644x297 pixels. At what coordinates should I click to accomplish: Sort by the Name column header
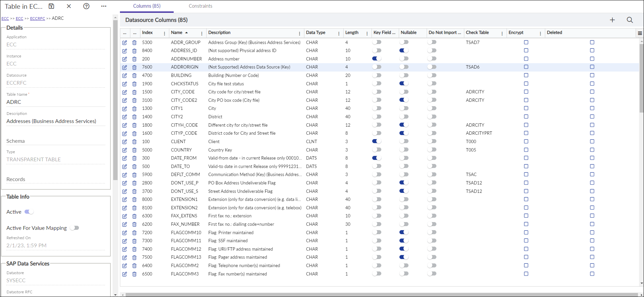click(x=177, y=33)
